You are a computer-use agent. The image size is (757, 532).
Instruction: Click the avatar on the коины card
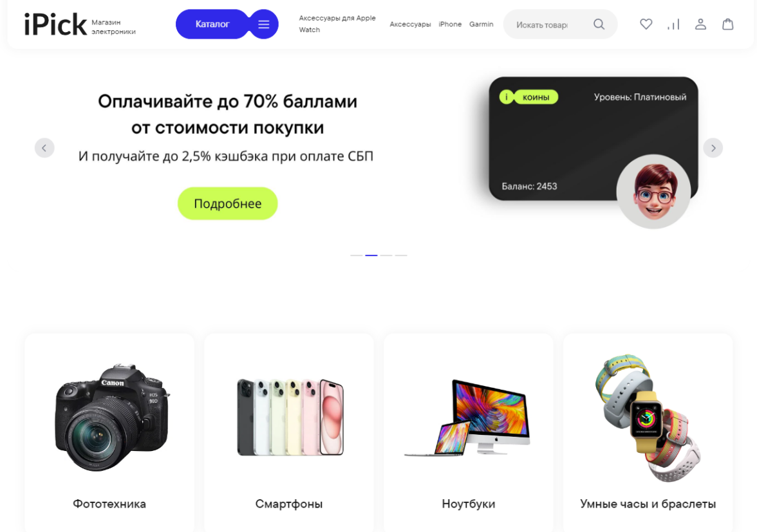[654, 192]
